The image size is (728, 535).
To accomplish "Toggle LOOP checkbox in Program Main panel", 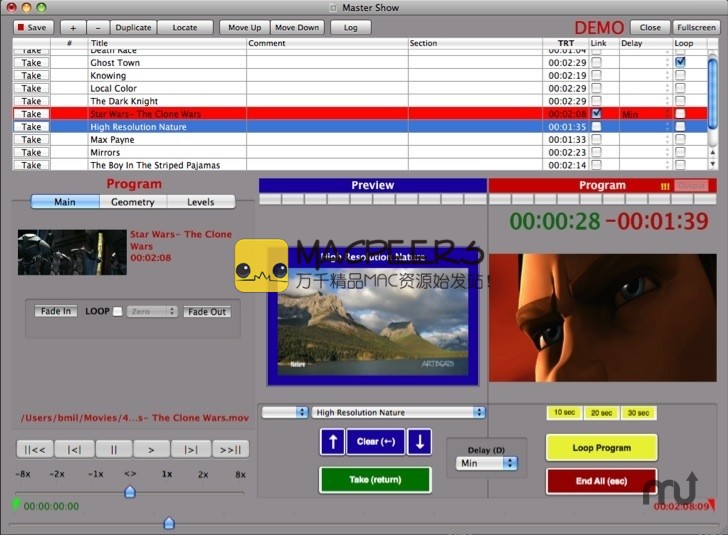I will coord(117,311).
